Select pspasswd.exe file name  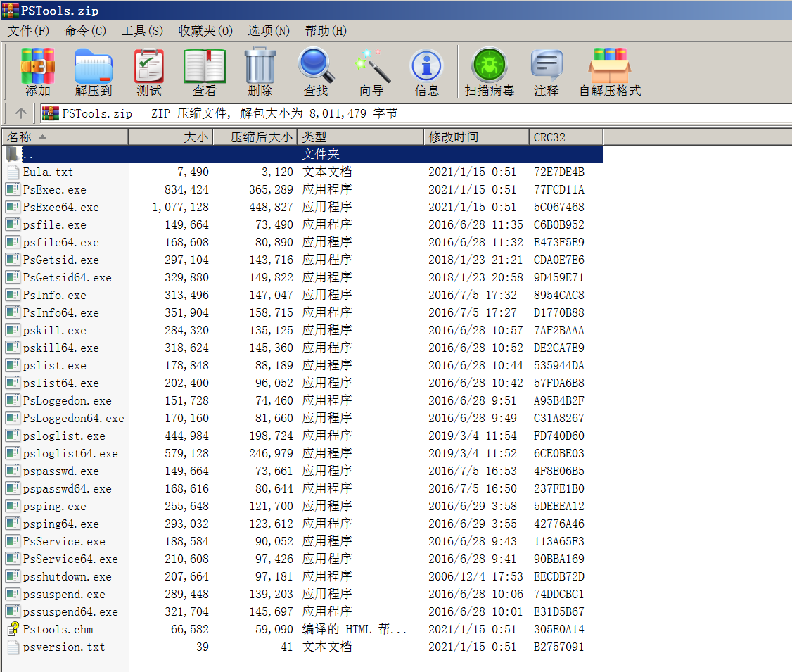point(60,471)
